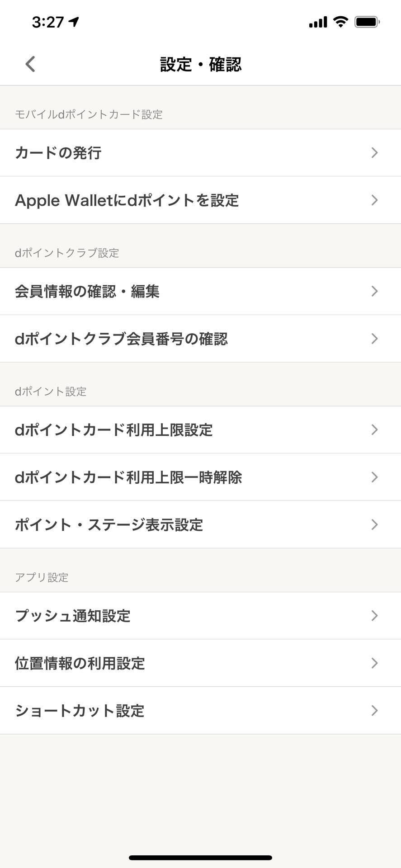This screenshot has width=401, height=868.
Task: Expand 位置情報の利用設定 via its chevron
Action: click(374, 663)
